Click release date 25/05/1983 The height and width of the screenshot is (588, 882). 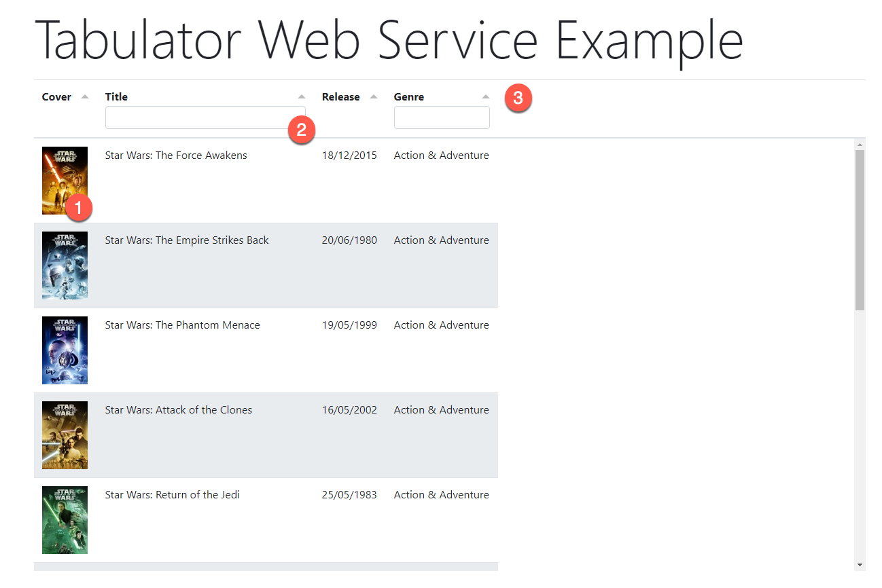(x=349, y=495)
